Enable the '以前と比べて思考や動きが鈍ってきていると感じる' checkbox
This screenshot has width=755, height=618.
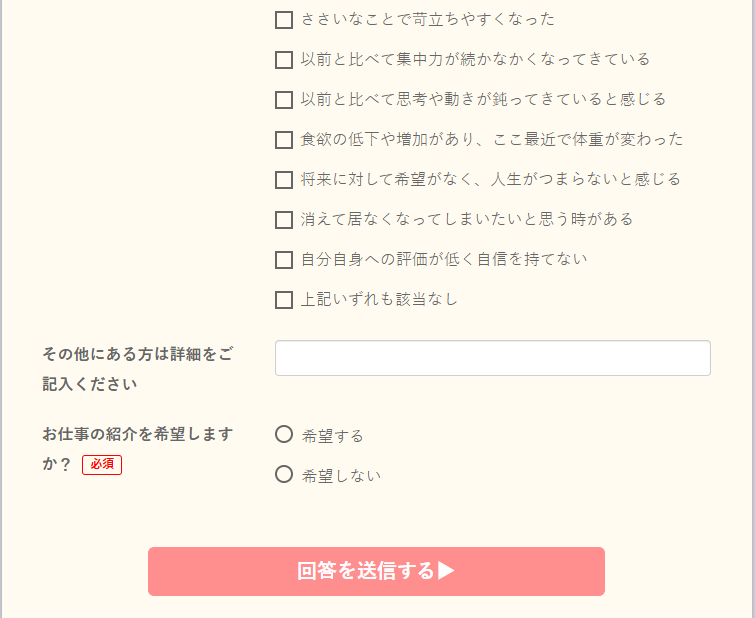[284, 100]
